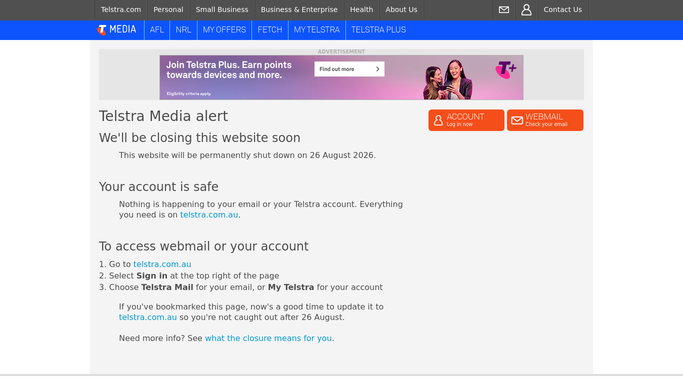Image resolution: width=683 pixels, height=384 pixels.
Task: Open Telstra.com in top navigation
Action: tap(121, 10)
